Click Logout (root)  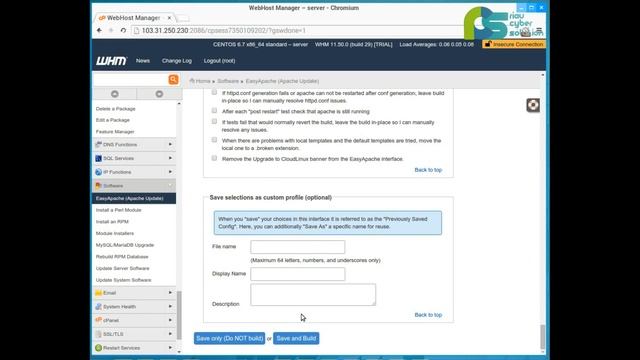pos(219,61)
